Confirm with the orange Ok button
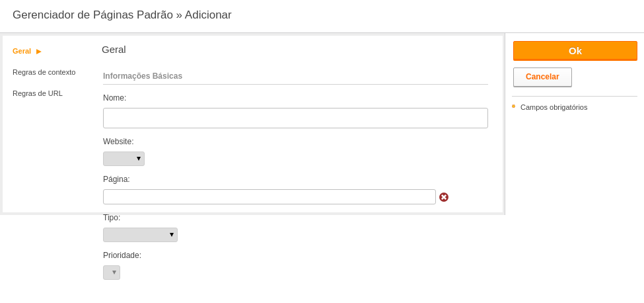Screen dimensions: 644x303 [575, 50]
